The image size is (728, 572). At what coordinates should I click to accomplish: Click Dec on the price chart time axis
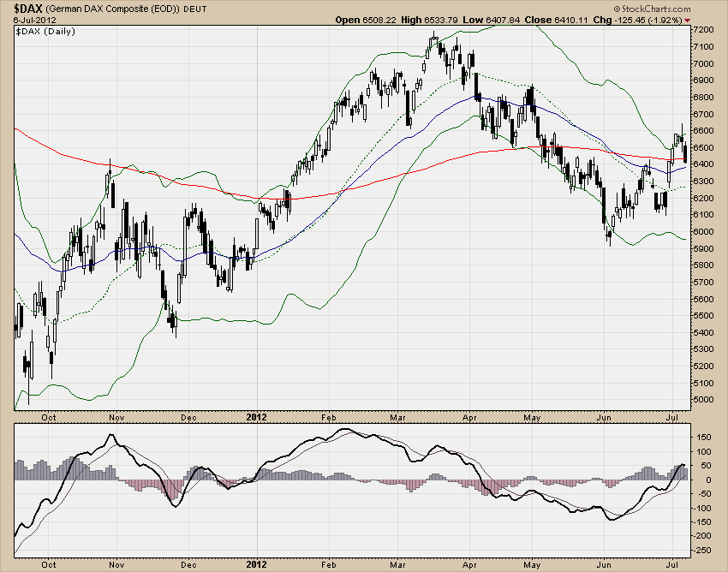[188, 417]
